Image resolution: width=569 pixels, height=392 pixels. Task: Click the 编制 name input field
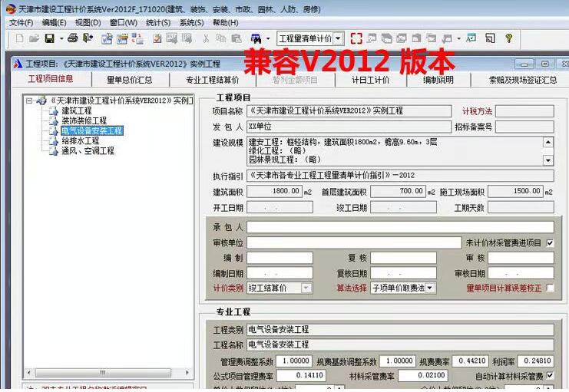click(280, 258)
